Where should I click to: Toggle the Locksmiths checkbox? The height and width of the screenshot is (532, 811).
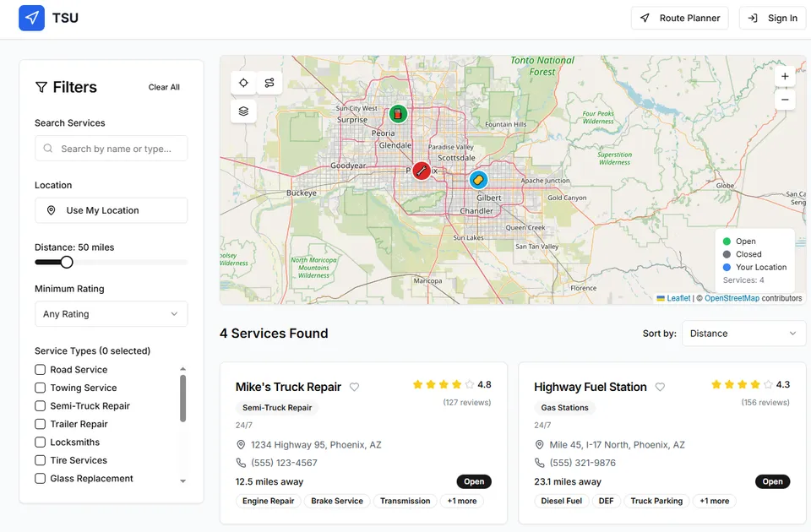point(40,442)
